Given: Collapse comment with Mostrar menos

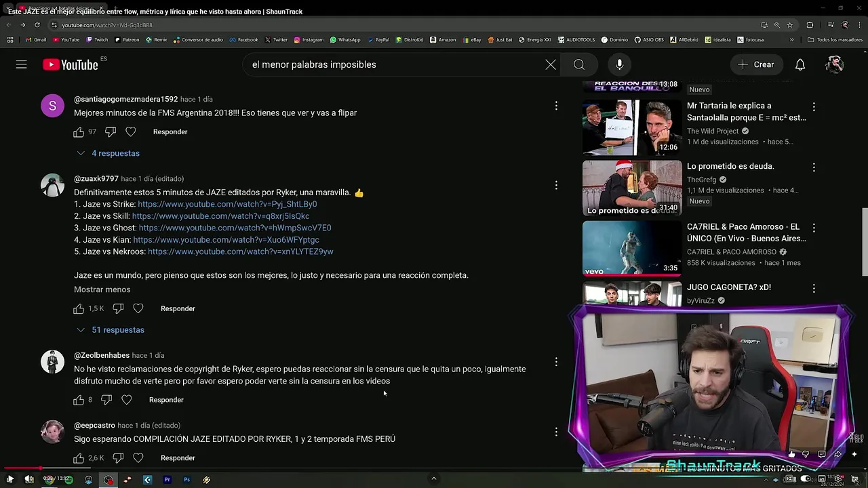Looking at the screenshot, I should pyautogui.click(x=102, y=289).
